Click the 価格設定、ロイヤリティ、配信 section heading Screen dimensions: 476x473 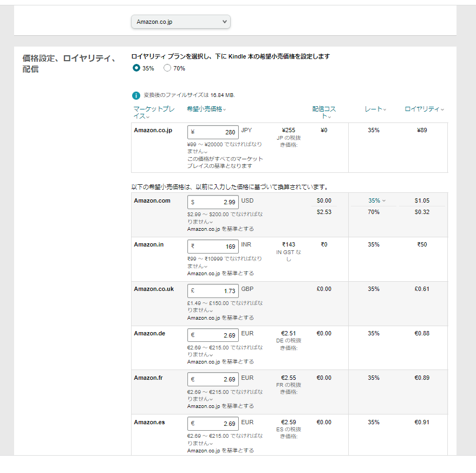coord(69,63)
